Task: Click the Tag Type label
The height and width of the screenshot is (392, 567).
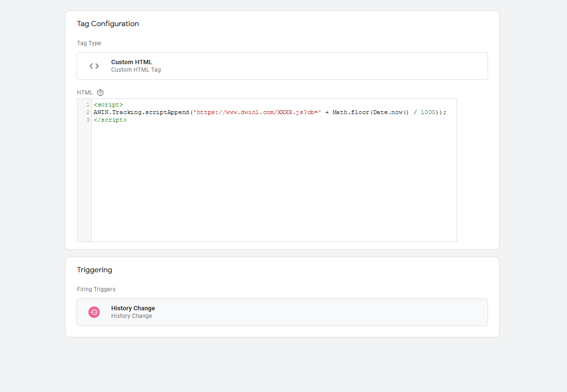Action: (x=89, y=43)
